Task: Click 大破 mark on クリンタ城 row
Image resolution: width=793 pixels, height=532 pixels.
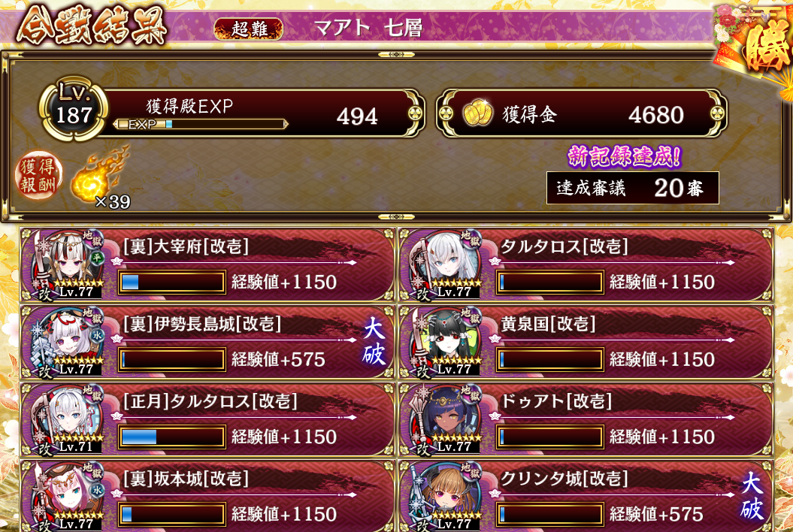Action: coord(752,497)
